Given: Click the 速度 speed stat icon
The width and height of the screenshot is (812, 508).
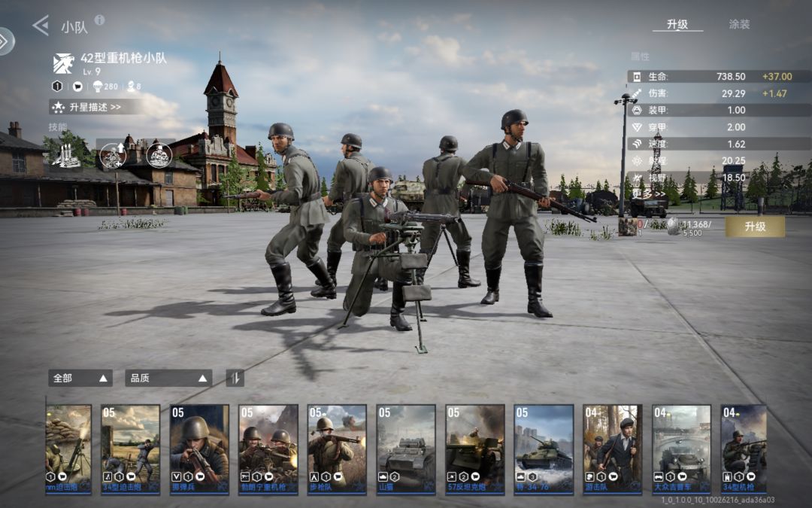Looking at the screenshot, I should (x=637, y=144).
